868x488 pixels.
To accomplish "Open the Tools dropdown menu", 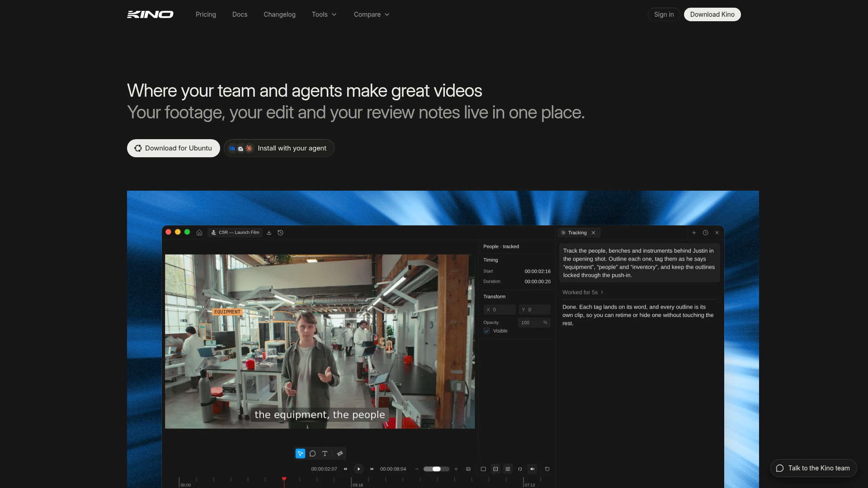I will click(x=324, y=14).
